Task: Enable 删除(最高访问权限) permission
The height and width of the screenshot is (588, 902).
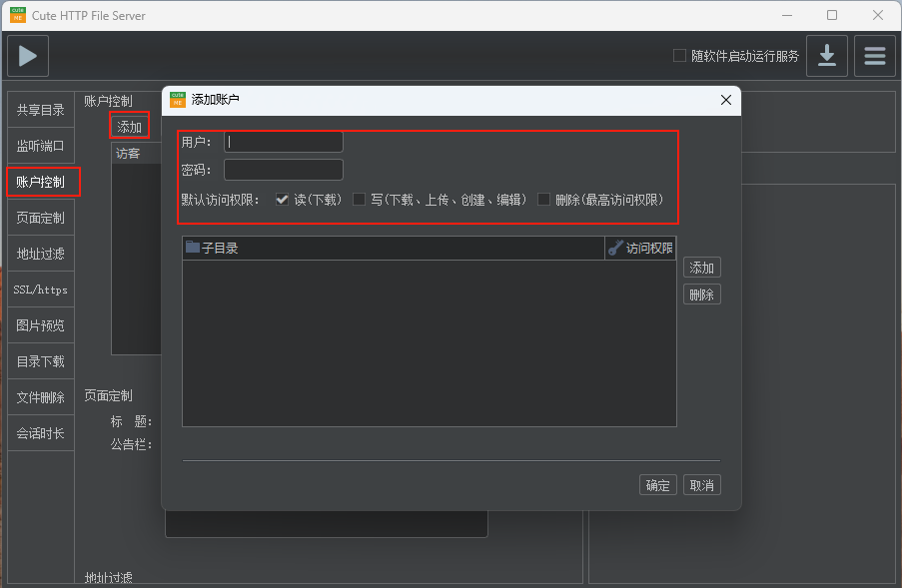Action: (544, 199)
